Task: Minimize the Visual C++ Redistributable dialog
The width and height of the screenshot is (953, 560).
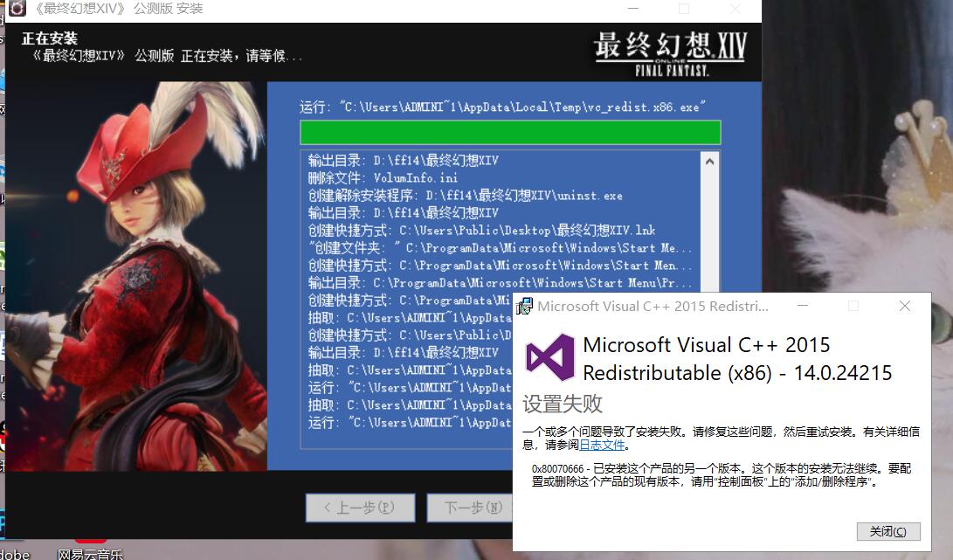Action: tap(803, 306)
